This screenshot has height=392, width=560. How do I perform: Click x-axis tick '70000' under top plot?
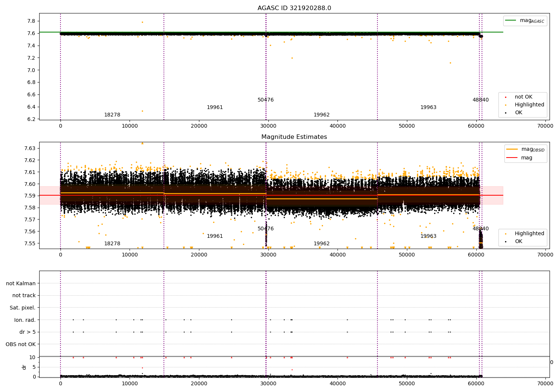[545, 126]
